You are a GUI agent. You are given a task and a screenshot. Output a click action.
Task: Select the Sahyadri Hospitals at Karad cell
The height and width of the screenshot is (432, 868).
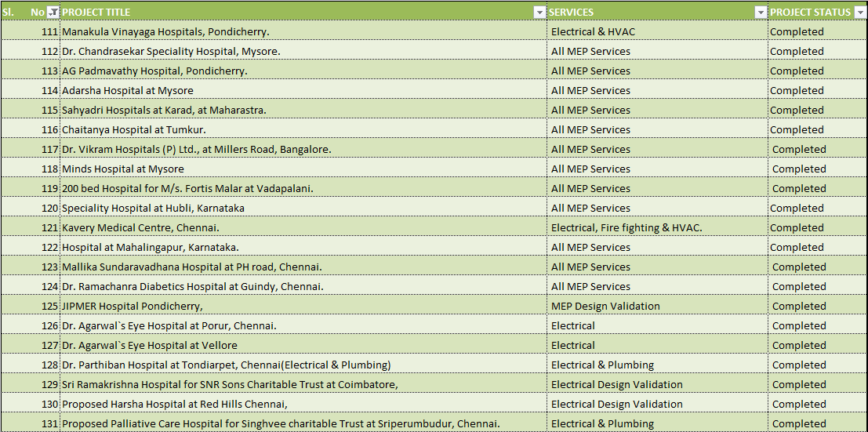164,111
